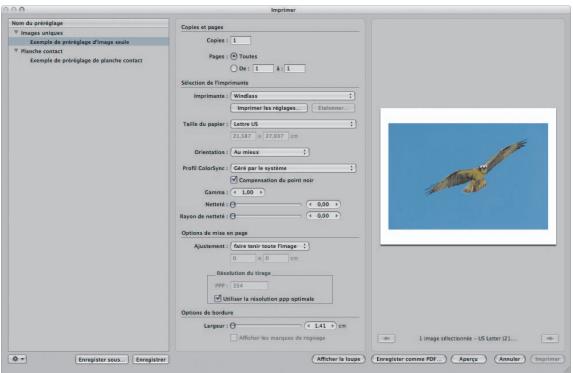Go to next page with right arrow

550,338
